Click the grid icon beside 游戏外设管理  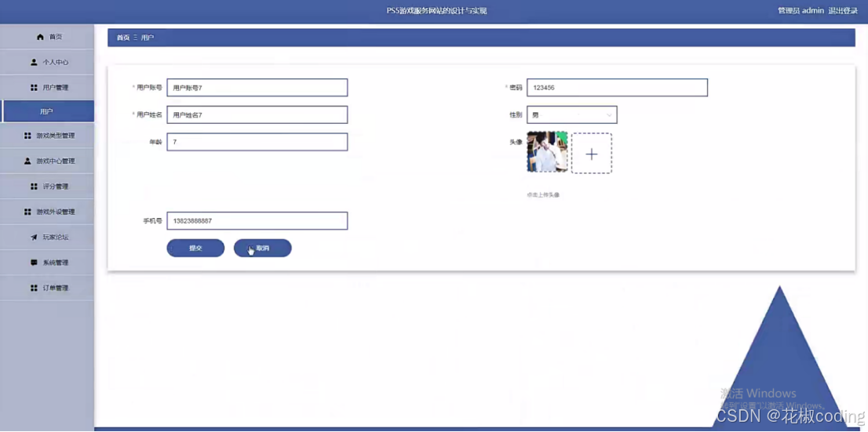coord(27,212)
